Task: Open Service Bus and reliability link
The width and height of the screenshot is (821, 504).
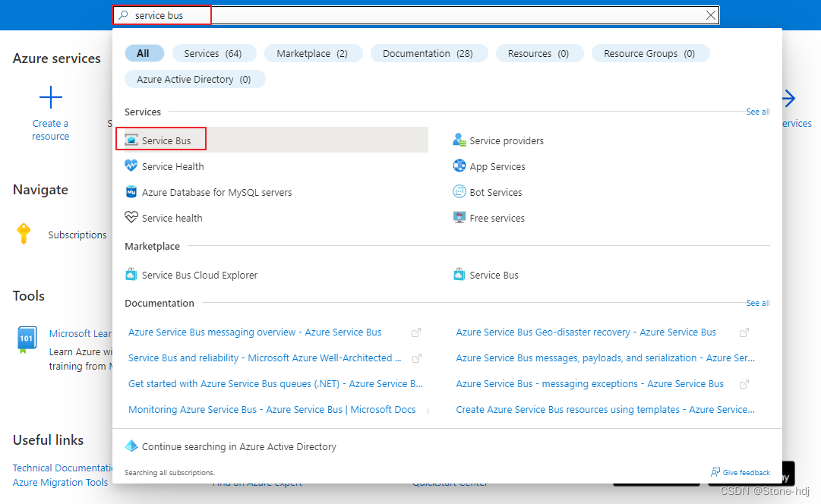Action: tap(265, 358)
